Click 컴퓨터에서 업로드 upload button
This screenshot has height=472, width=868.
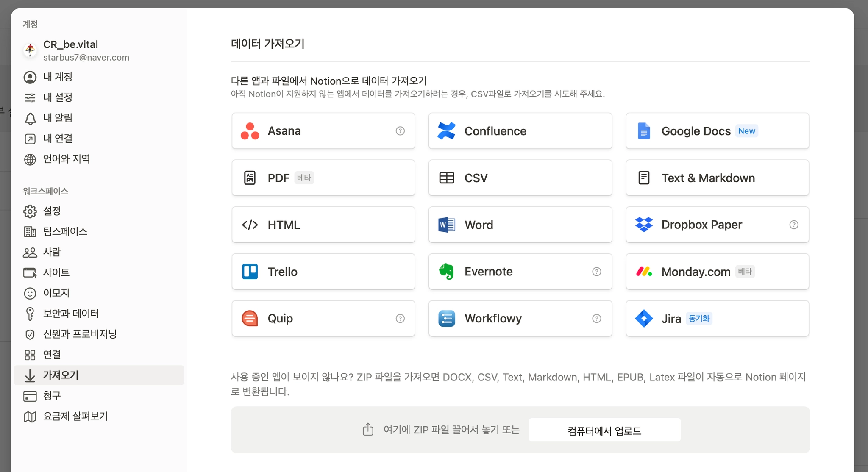coord(604,430)
